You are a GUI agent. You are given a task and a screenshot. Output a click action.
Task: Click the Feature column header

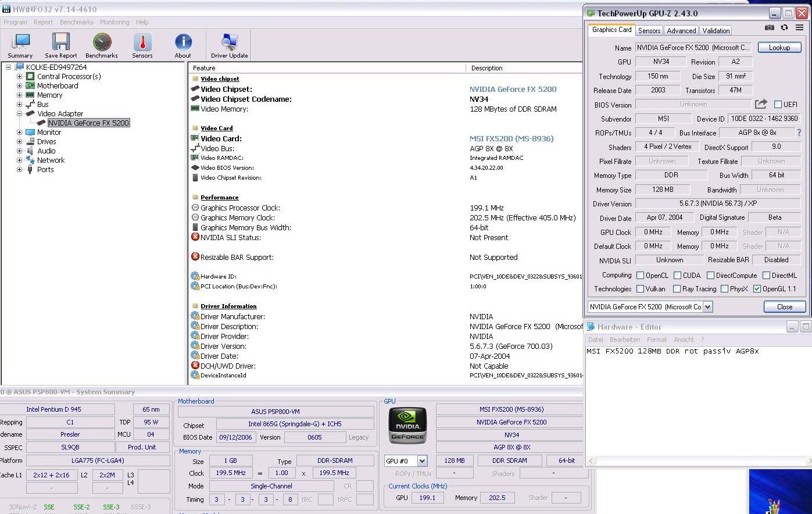click(x=327, y=68)
